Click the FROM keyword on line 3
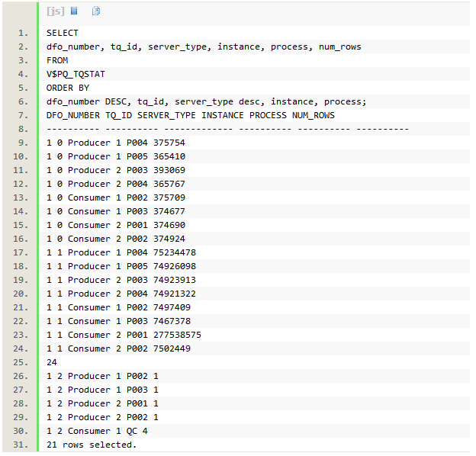Image resolution: width=476 pixels, height=456 pixels. [x=57, y=60]
